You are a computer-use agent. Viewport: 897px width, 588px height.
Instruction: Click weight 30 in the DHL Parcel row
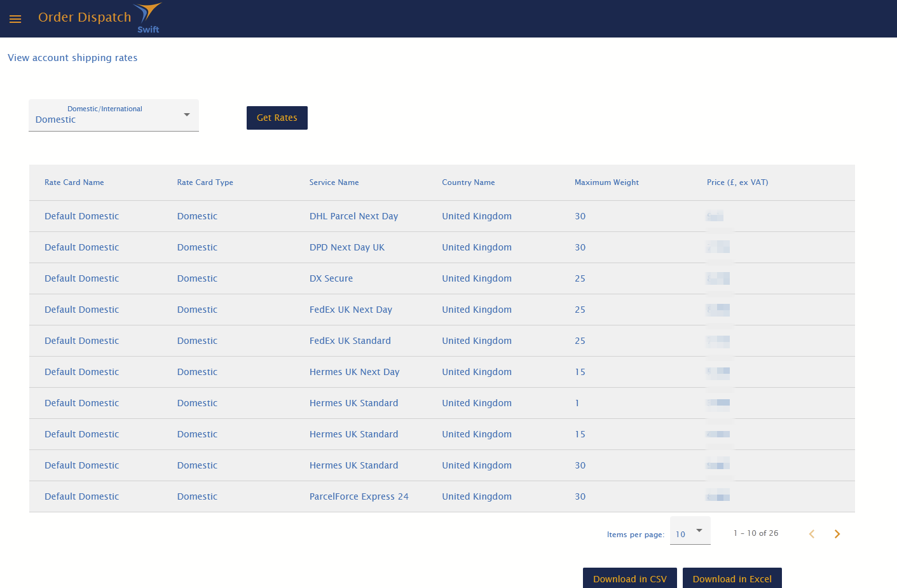pyautogui.click(x=580, y=216)
